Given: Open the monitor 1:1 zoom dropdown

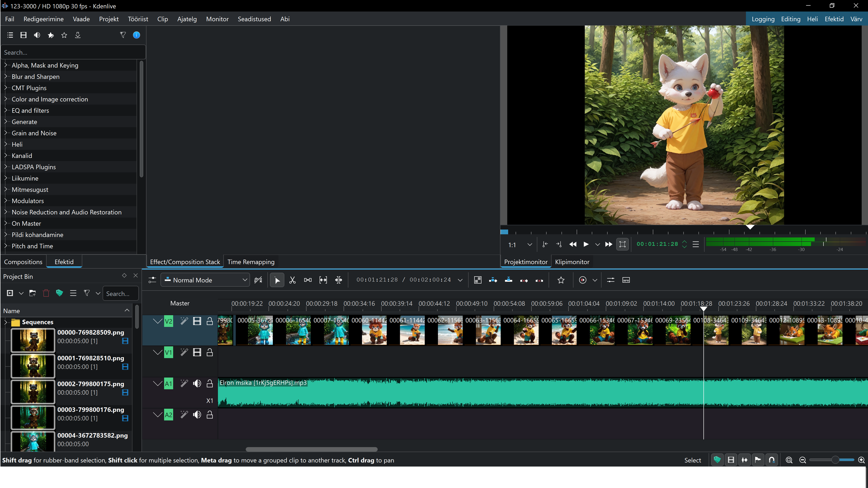Looking at the screenshot, I should point(529,244).
